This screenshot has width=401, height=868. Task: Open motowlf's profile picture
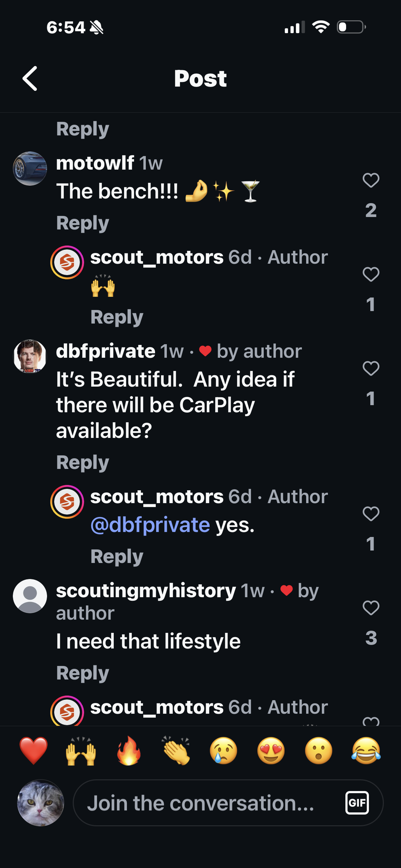(x=30, y=169)
